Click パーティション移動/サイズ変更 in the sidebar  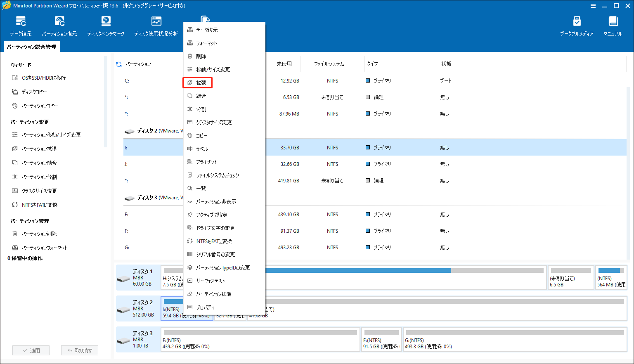tap(46, 135)
